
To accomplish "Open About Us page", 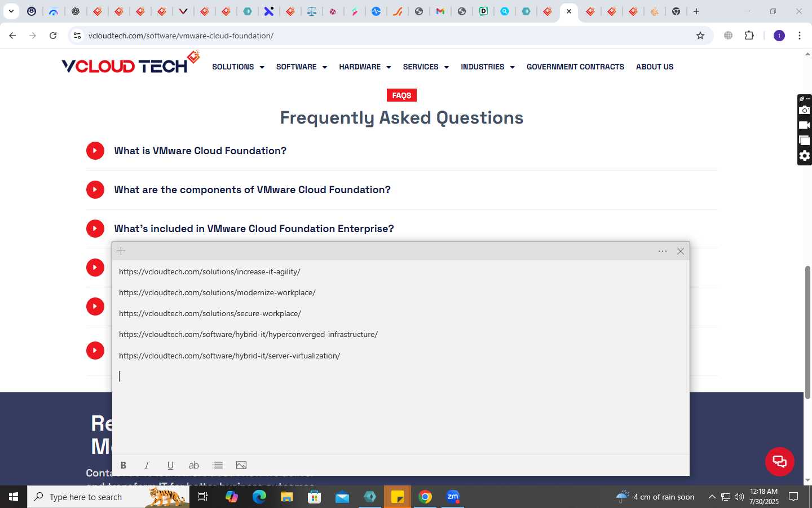I will pos(655,67).
